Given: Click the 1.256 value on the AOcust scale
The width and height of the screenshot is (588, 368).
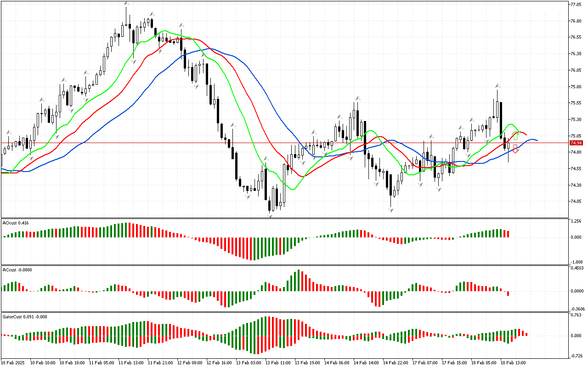Looking at the screenshot, I should pyautogui.click(x=576, y=221).
